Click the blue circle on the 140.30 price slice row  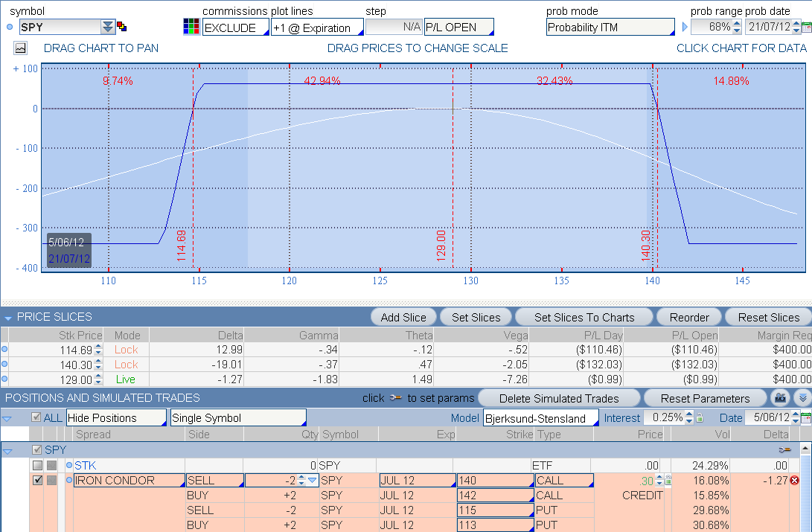click(x=4, y=364)
